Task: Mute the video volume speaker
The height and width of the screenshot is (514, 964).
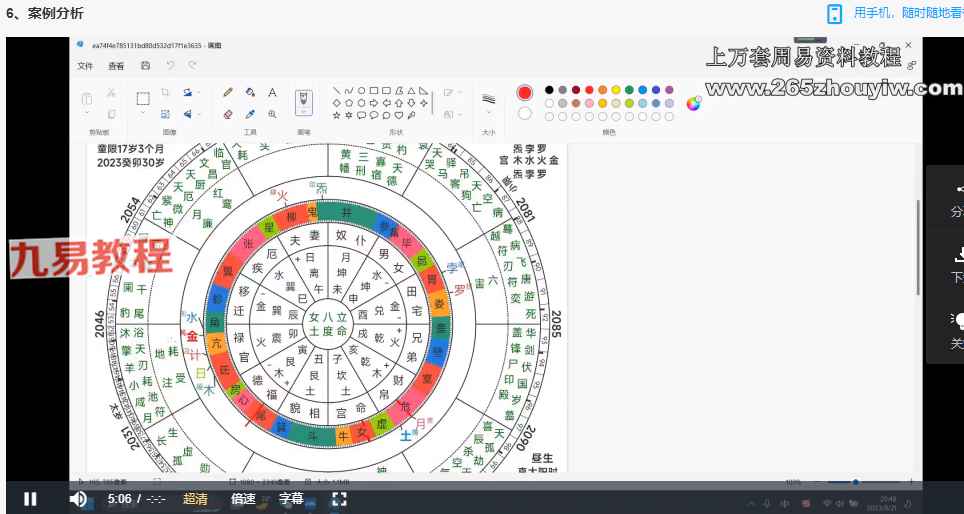Action: pos(78,499)
